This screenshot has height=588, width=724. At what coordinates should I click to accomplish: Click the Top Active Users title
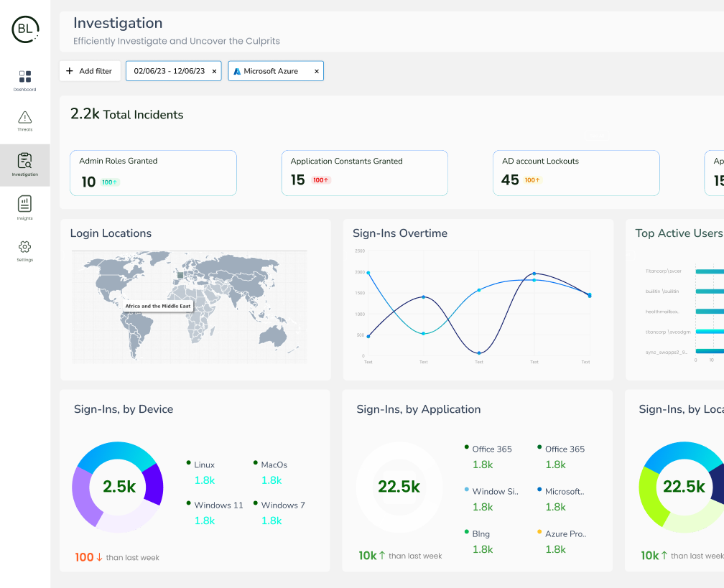(679, 233)
